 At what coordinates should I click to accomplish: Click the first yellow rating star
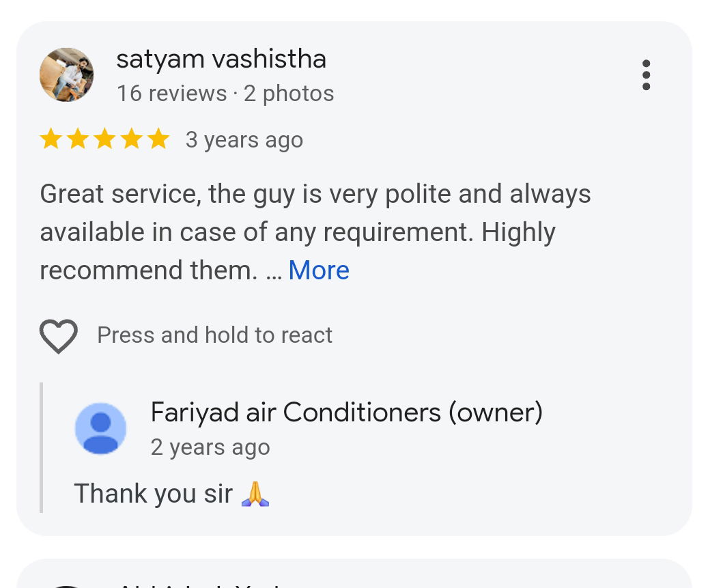point(51,139)
